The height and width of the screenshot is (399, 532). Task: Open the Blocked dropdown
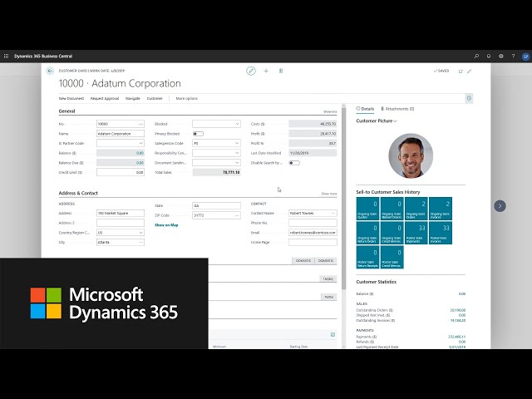point(216,124)
